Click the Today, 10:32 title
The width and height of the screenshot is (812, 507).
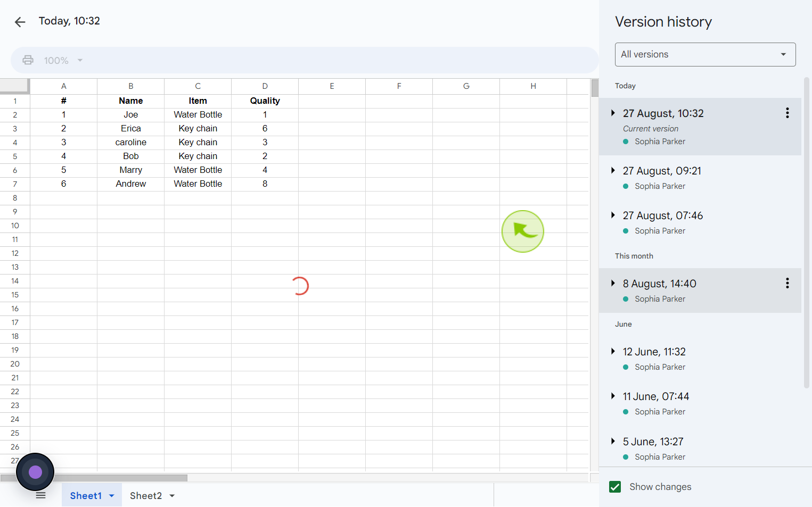(69, 21)
